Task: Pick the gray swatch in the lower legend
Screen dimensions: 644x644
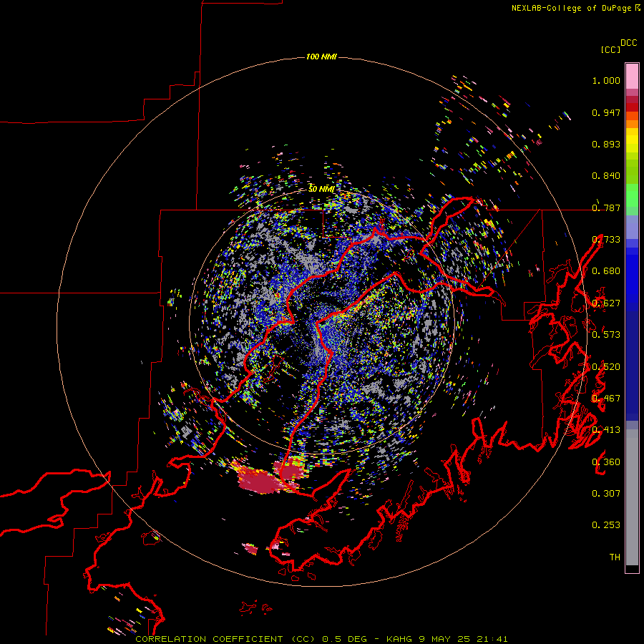Action: coord(632,497)
